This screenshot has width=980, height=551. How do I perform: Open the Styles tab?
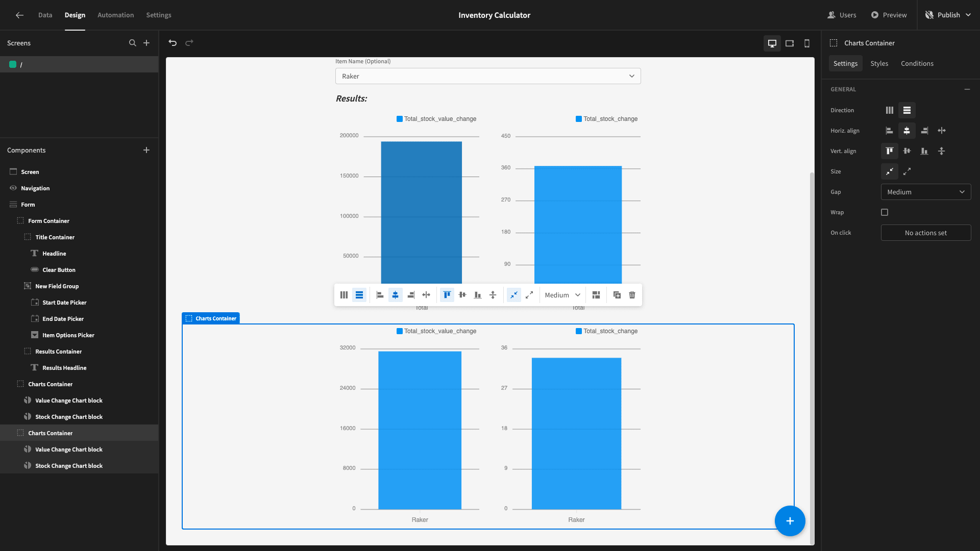(879, 63)
